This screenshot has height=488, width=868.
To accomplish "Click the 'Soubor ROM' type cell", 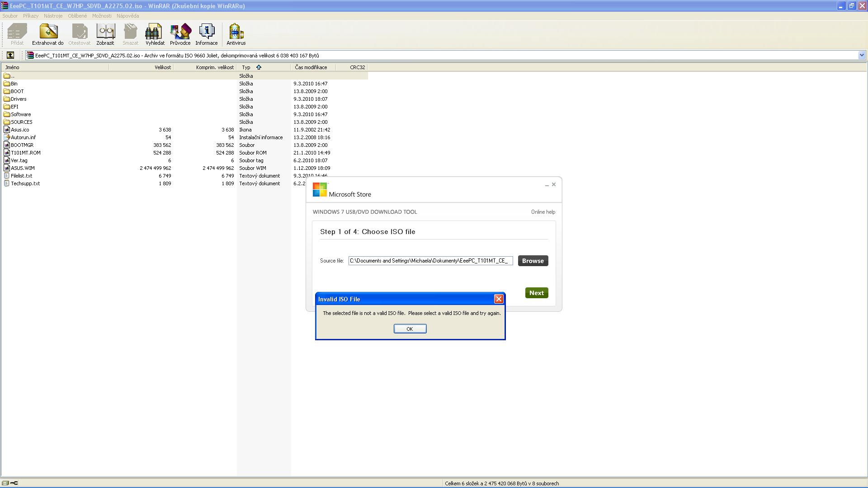I will 253,153.
